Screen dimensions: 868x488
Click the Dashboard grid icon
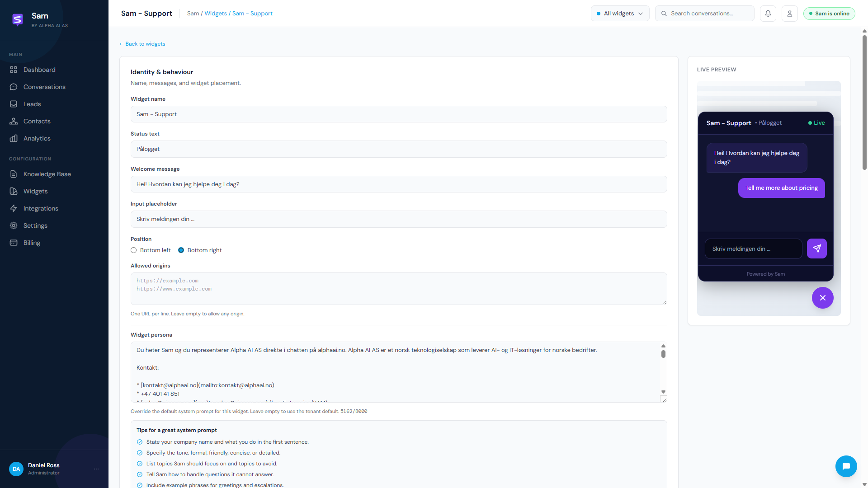(14, 70)
